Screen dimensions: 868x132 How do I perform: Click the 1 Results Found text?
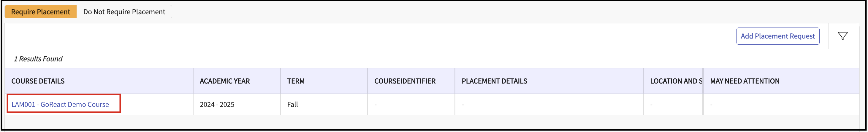[x=38, y=59]
